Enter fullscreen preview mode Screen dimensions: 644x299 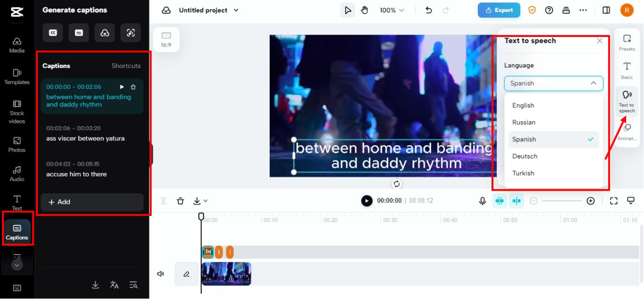(614, 201)
